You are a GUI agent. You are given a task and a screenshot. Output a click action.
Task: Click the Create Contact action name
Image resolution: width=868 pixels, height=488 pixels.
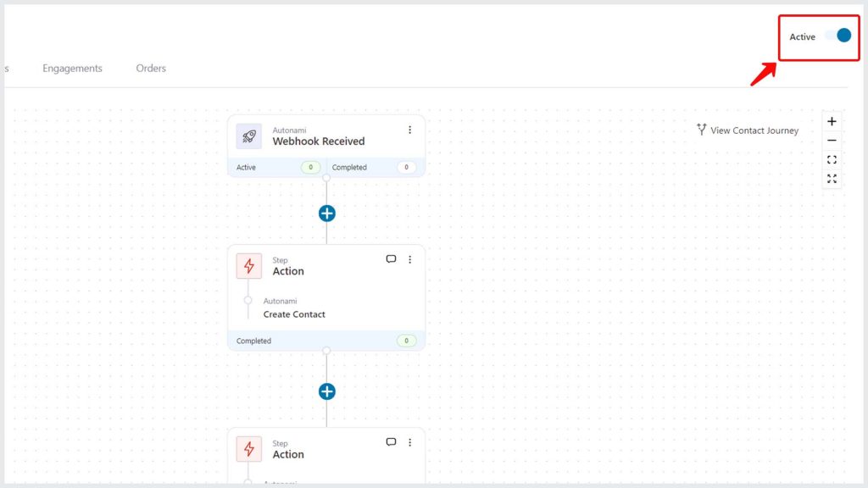(294, 314)
